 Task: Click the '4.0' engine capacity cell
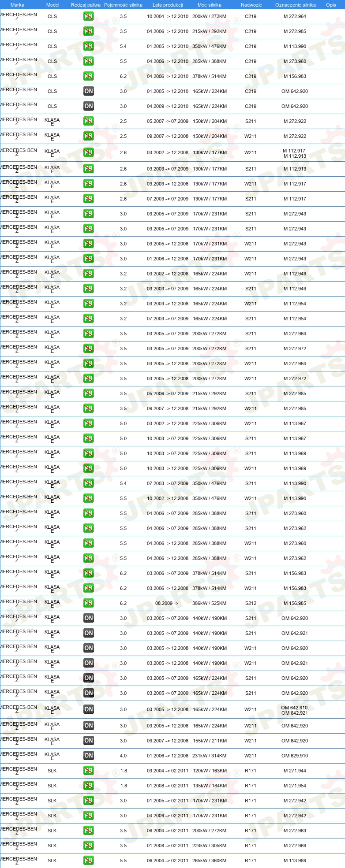[123, 756]
